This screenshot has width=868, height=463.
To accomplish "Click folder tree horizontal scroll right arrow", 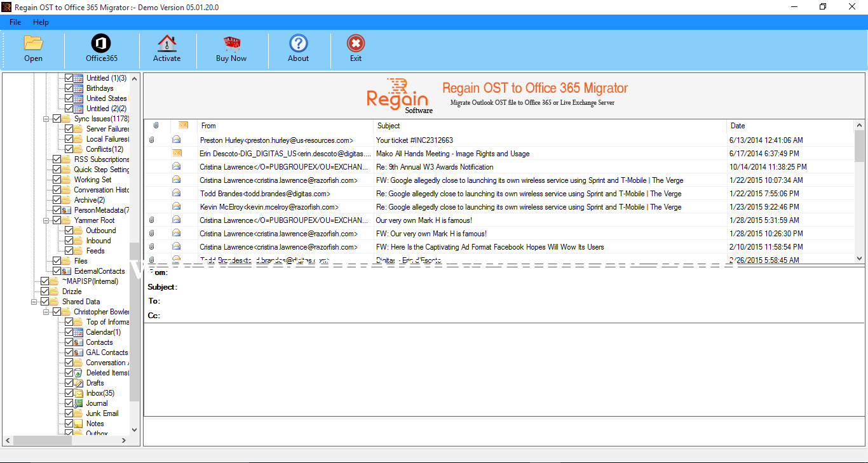I will click(125, 440).
